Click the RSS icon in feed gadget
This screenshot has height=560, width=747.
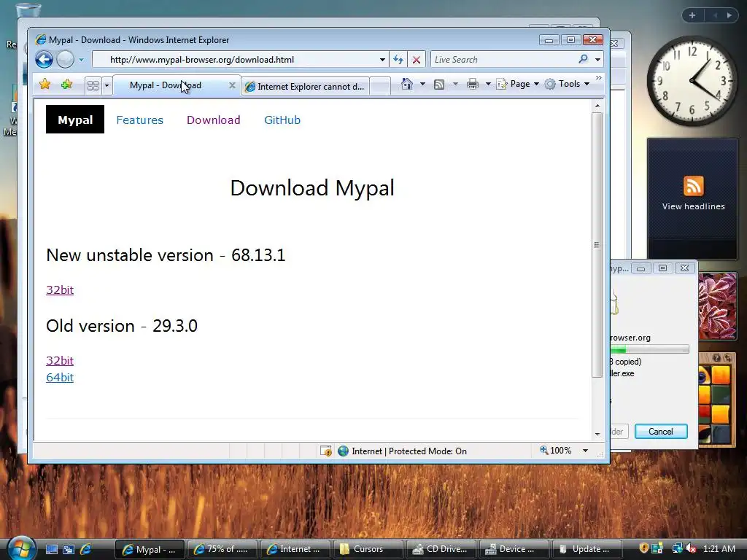693,186
